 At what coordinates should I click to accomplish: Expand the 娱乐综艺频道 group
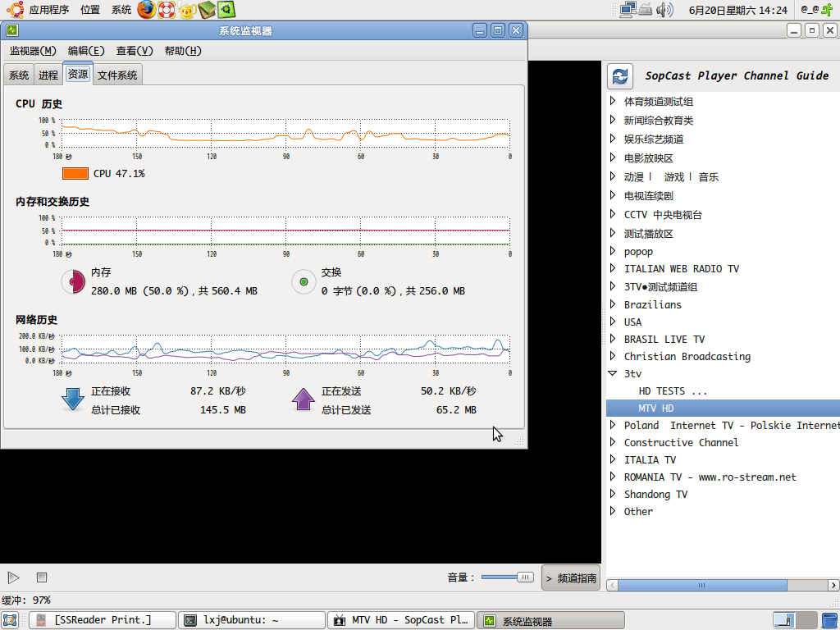(x=613, y=138)
